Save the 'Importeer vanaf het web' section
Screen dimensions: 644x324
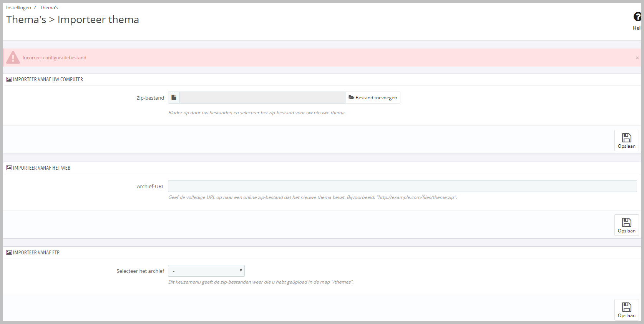click(626, 225)
